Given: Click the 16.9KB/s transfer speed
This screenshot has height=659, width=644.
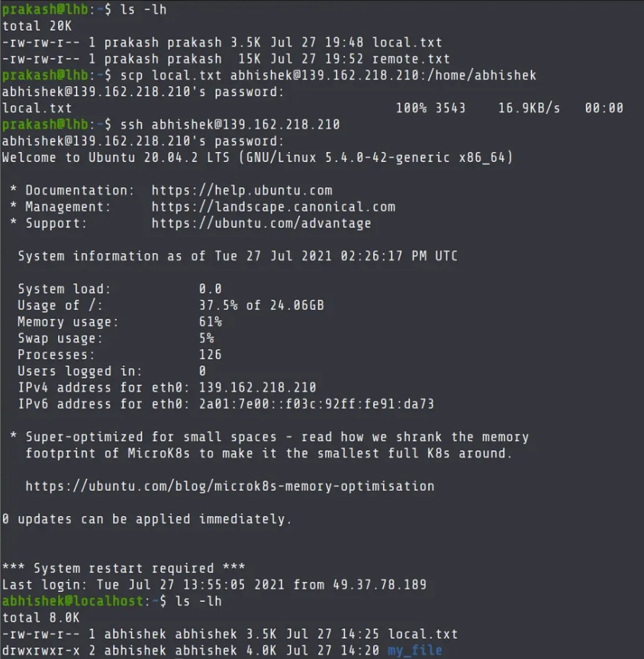Looking at the screenshot, I should pyautogui.click(x=529, y=108).
